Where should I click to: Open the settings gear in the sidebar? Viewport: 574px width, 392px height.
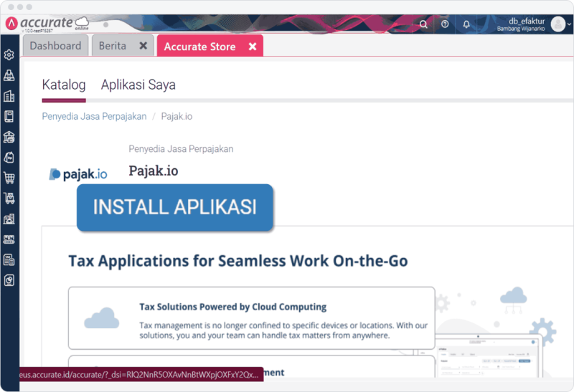coord(9,55)
